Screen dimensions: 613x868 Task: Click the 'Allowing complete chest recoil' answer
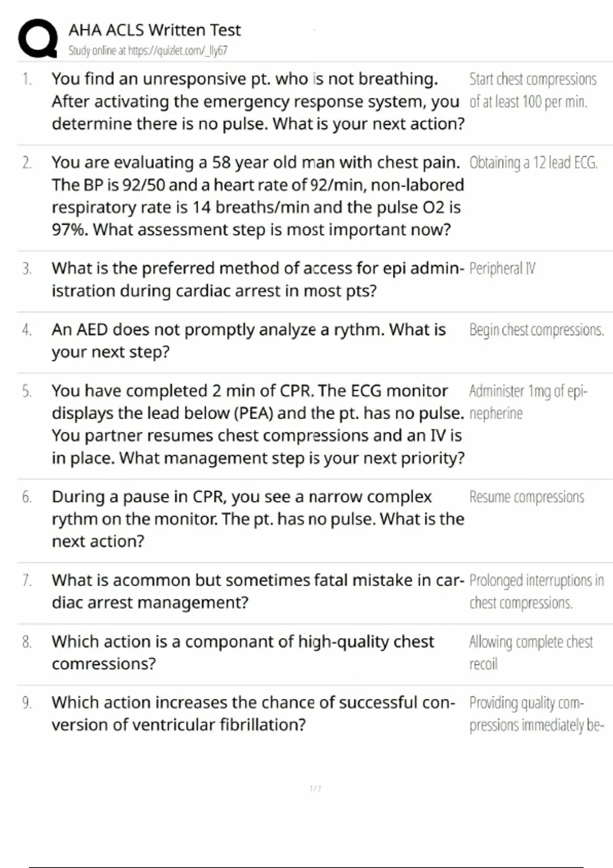coord(531,653)
